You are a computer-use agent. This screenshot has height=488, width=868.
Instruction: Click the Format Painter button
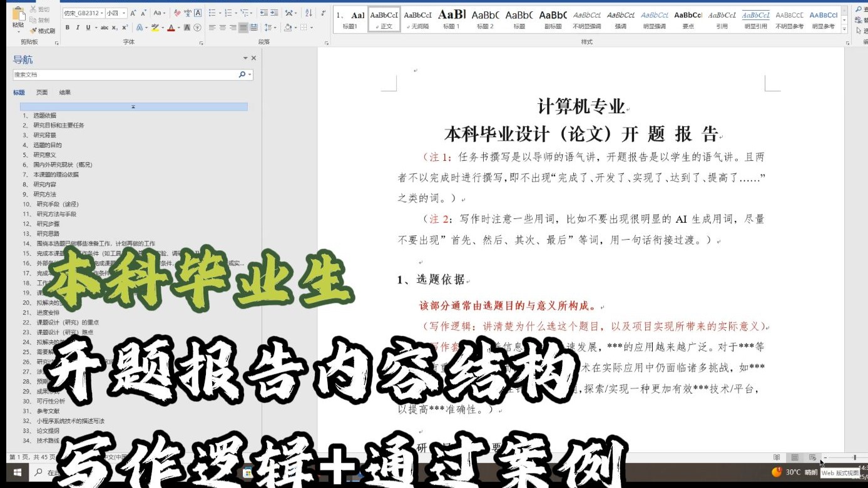pos(43,31)
